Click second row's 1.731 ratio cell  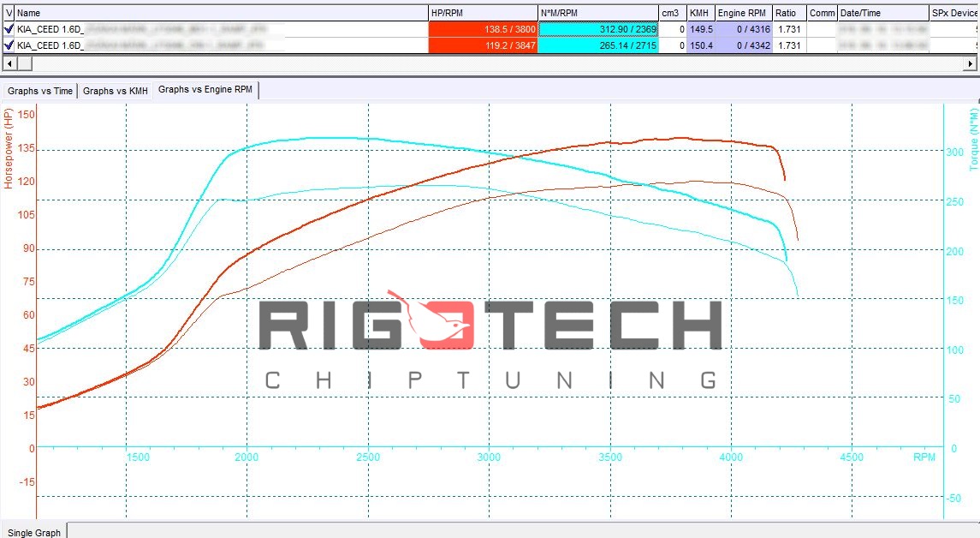click(789, 45)
